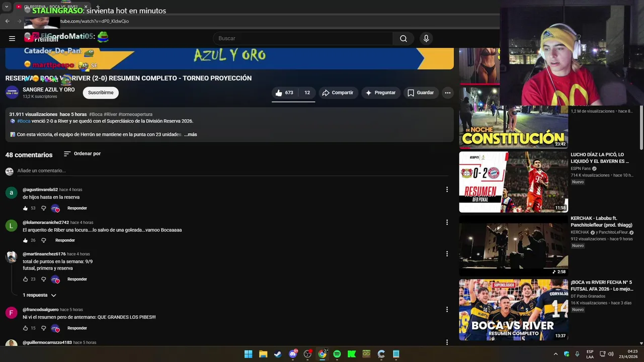The height and width of the screenshot is (362, 644).
Task: Show hidden system tray icons
Action: coord(555,354)
